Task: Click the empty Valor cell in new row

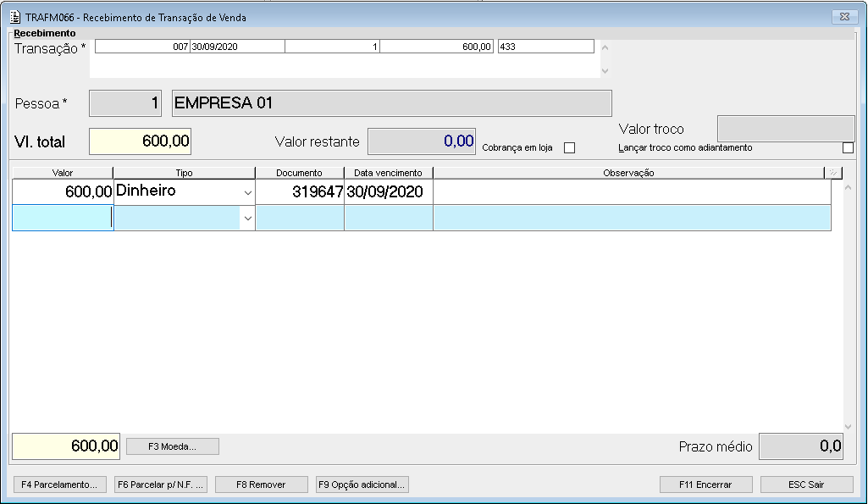Action: pyautogui.click(x=63, y=219)
